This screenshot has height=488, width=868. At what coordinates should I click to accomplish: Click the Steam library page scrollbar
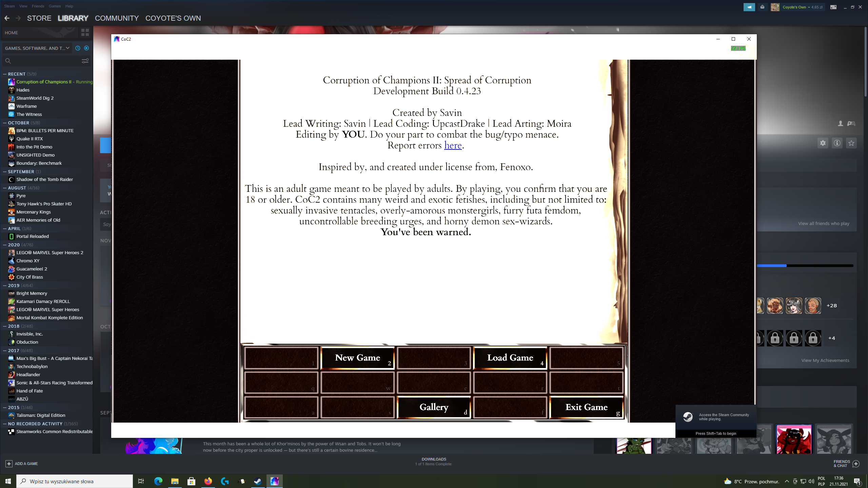[865, 61]
